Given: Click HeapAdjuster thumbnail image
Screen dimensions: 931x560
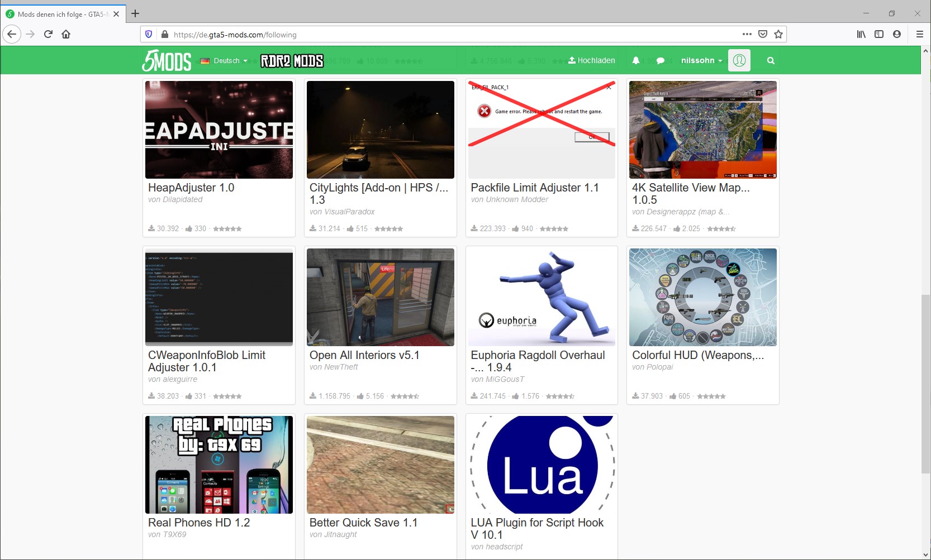Looking at the screenshot, I should [219, 130].
